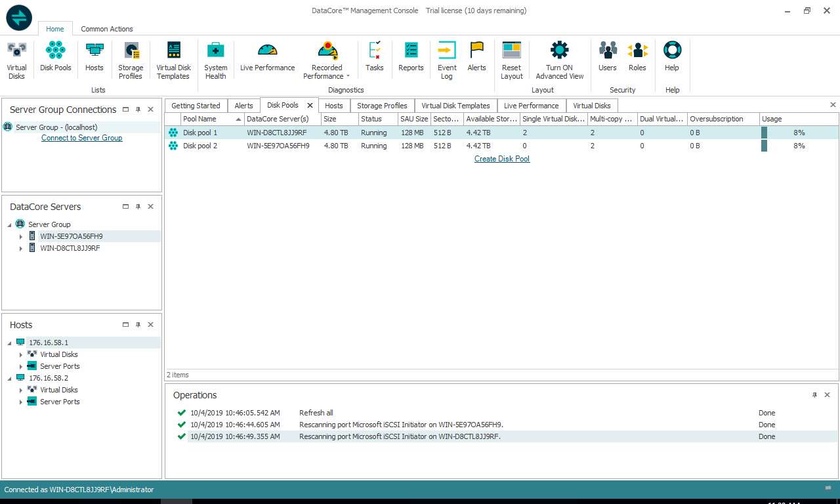Select Disk pool 1 row
This screenshot has width=840, height=504.
click(x=501, y=133)
